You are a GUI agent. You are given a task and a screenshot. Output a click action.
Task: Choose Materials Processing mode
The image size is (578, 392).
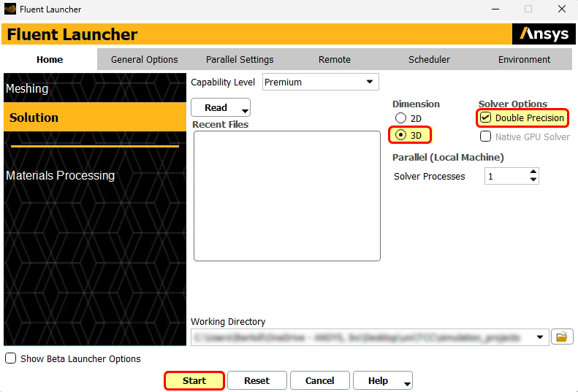pos(95,175)
